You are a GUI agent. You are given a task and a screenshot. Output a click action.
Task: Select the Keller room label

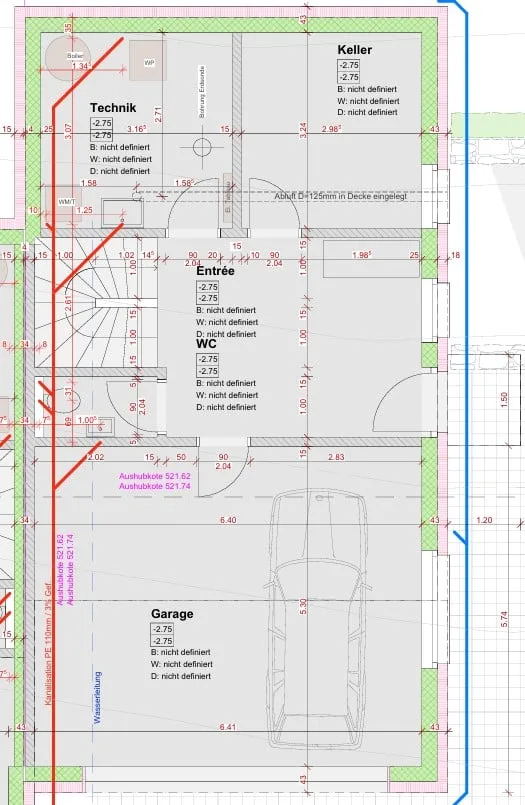pos(354,50)
